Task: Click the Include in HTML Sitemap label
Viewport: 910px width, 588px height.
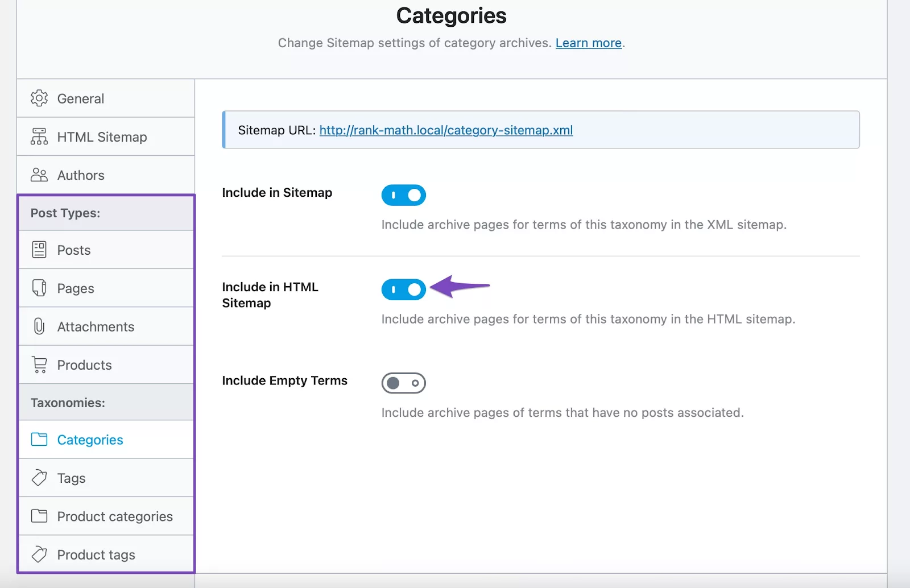Action: (270, 295)
